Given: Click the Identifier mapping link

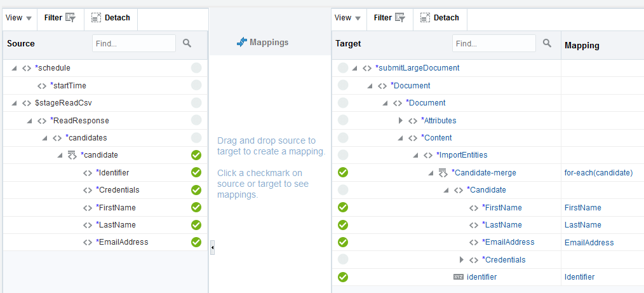Looking at the screenshot, I should click(x=579, y=277).
